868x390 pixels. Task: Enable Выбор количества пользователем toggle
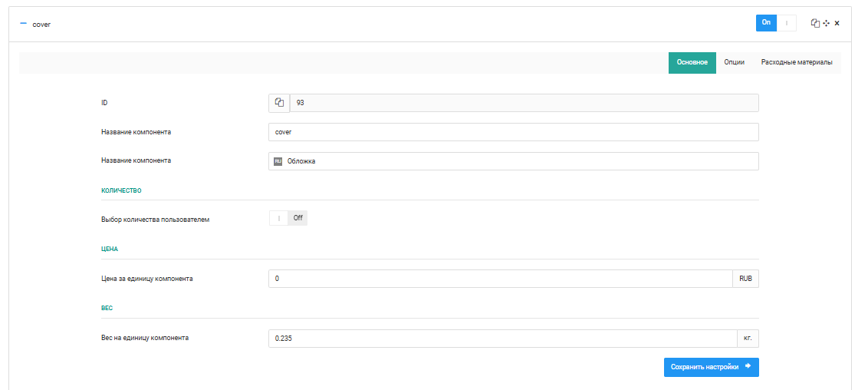click(x=288, y=218)
